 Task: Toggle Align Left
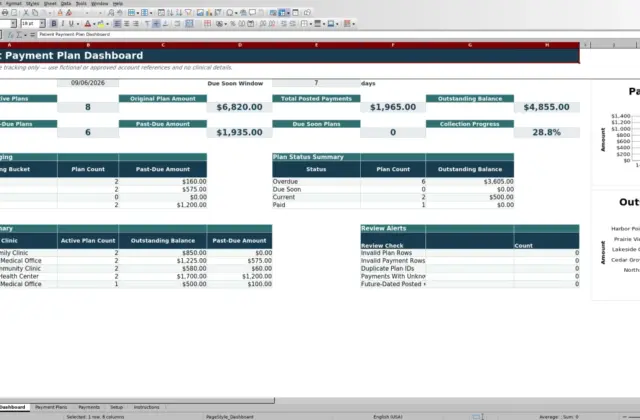(117, 24)
